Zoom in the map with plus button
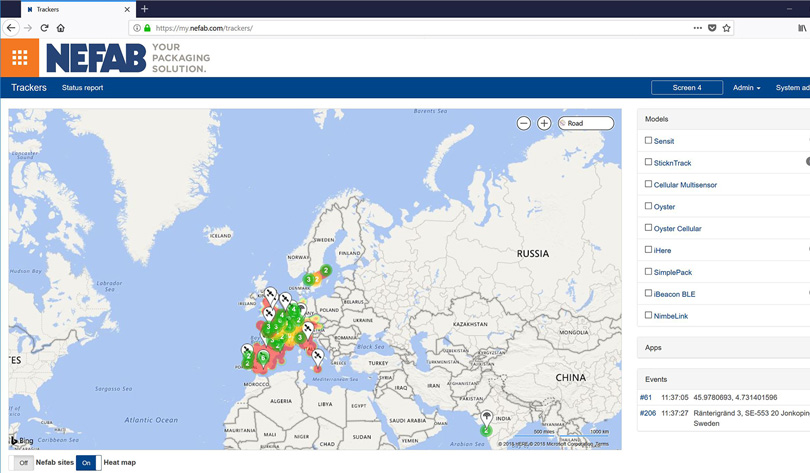 (544, 123)
